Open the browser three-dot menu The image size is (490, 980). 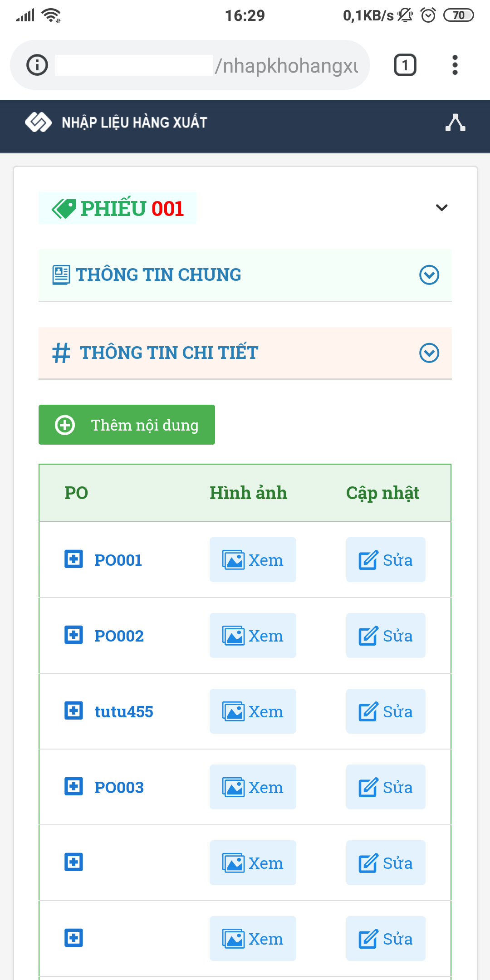click(x=455, y=65)
